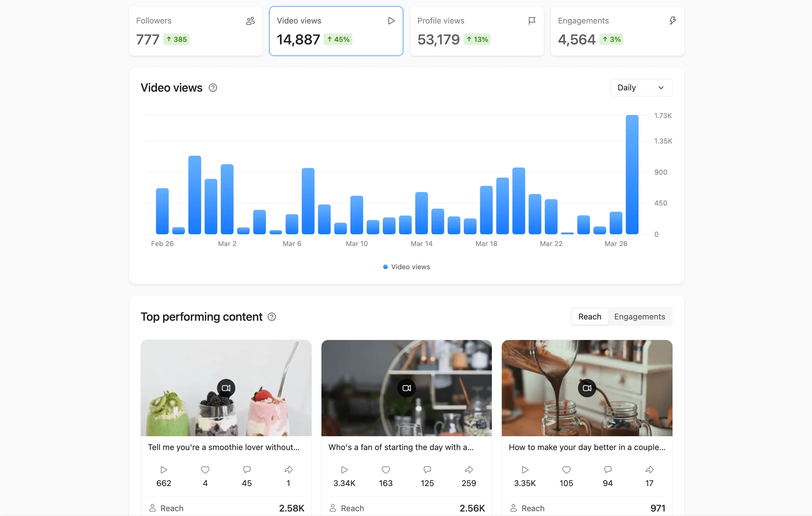Click comment icon above 45
Image resolution: width=812 pixels, height=516 pixels.
tap(247, 470)
